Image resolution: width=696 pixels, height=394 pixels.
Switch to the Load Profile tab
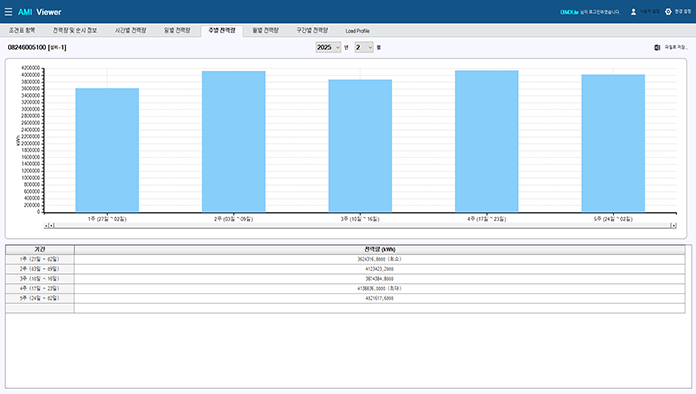tap(357, 31)
